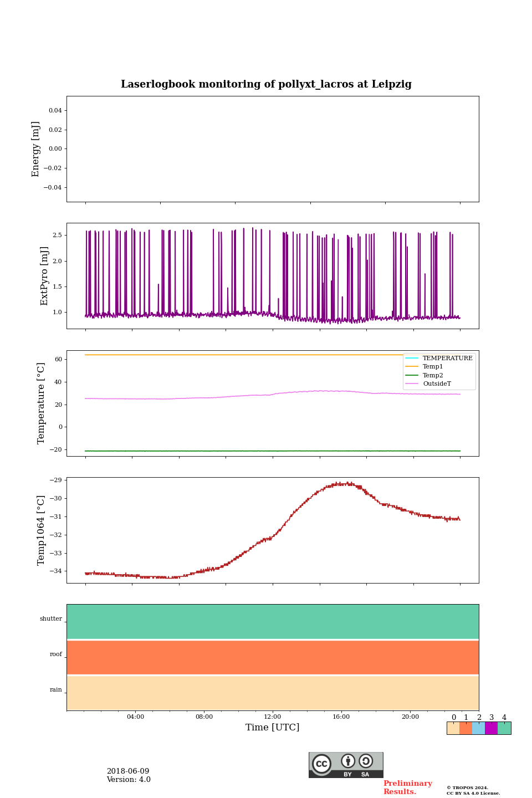
Task: Click the 2.5 tick label on the ExtPyro axis
Action: tap(57, 235)
